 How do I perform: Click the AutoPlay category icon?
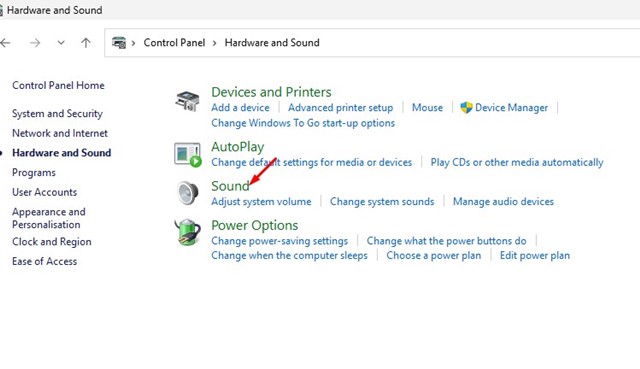[188, 155]
